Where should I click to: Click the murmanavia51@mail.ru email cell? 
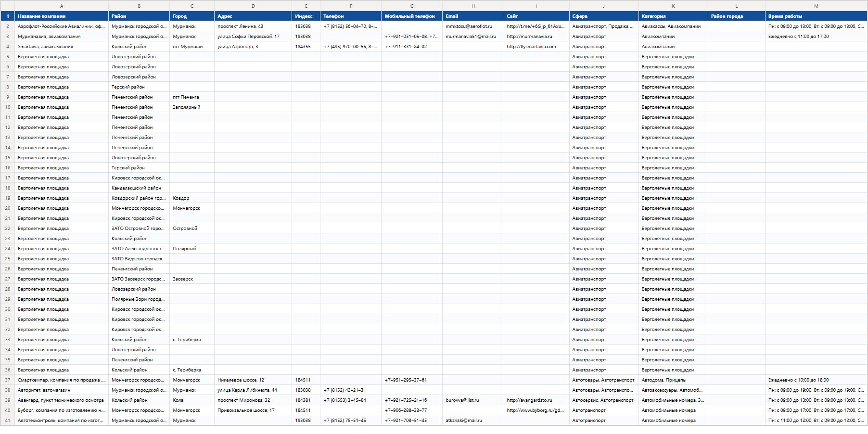pos(473,37)
